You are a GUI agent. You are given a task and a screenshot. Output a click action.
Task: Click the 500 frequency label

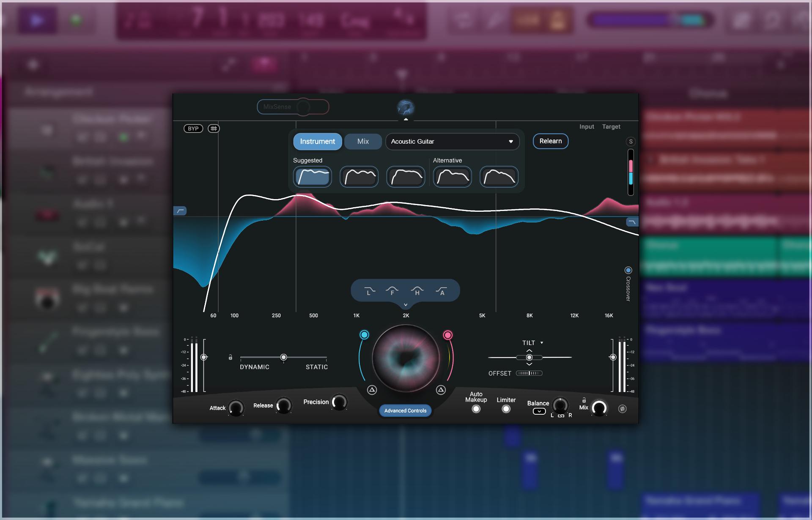coord(313,315)
